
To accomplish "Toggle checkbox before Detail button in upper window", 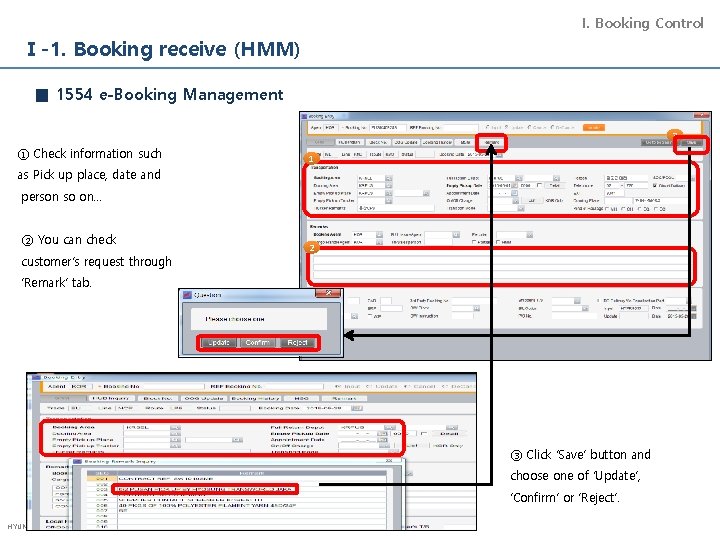I will [539, 185].
